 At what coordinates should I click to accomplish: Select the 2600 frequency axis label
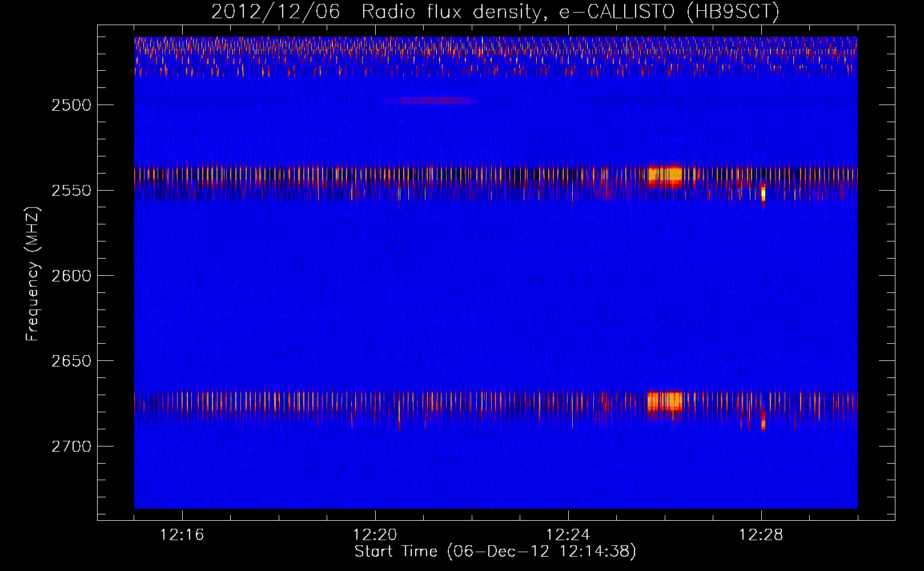pyautogui.click(x=71, y=276)
